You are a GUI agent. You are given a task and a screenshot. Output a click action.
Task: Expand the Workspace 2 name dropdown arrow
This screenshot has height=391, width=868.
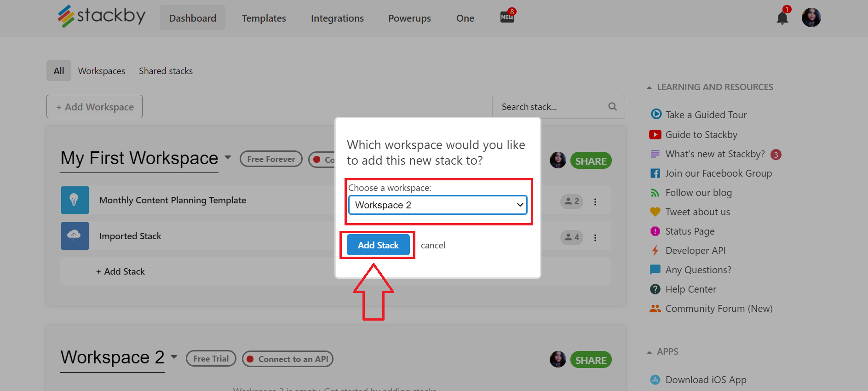click(x=174, y=357)
